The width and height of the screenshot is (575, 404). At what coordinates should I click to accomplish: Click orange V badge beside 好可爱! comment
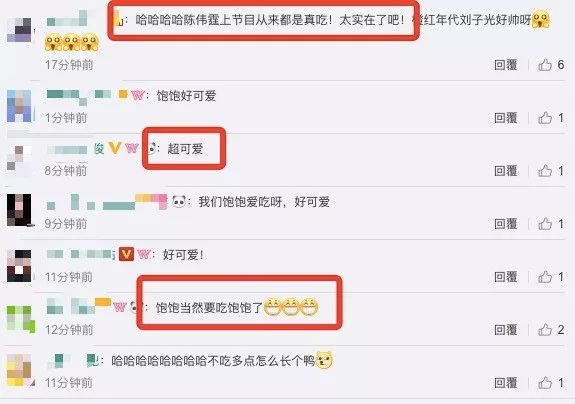coord(126,254)
